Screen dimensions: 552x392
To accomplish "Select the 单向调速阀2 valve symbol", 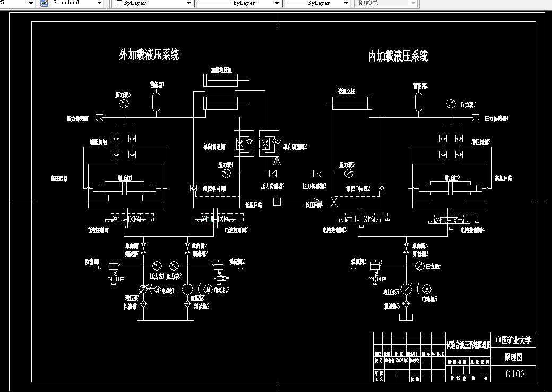I will (269, 144).
